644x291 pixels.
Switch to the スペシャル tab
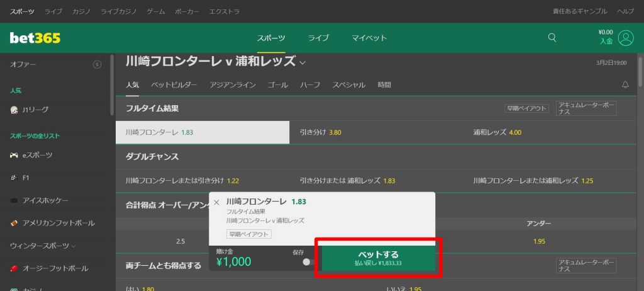point(348,85)
